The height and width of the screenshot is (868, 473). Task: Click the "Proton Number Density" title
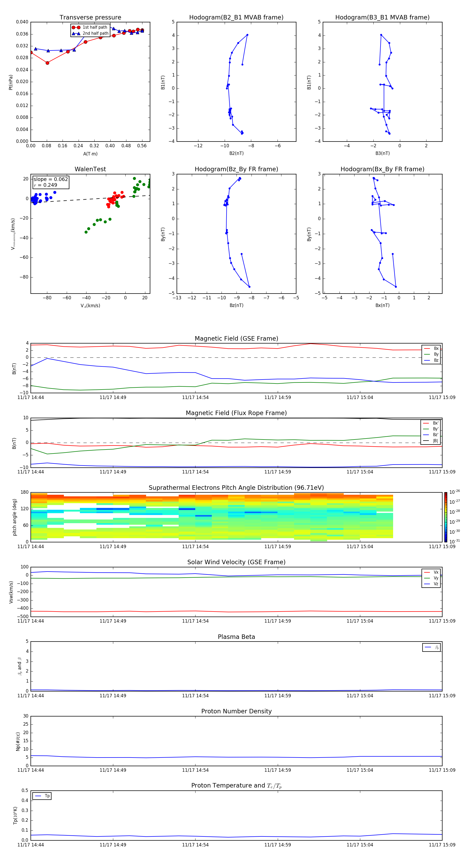click(236, 711)
